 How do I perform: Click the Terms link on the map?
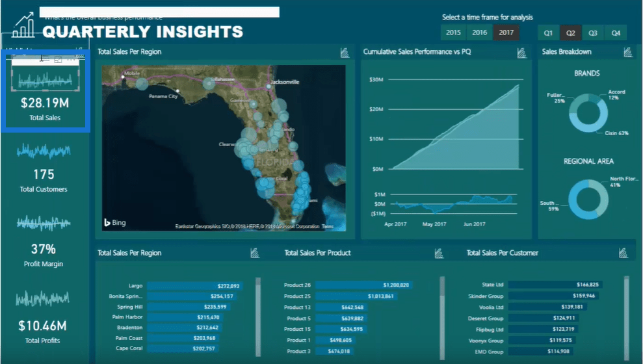[x=327, y=226]
